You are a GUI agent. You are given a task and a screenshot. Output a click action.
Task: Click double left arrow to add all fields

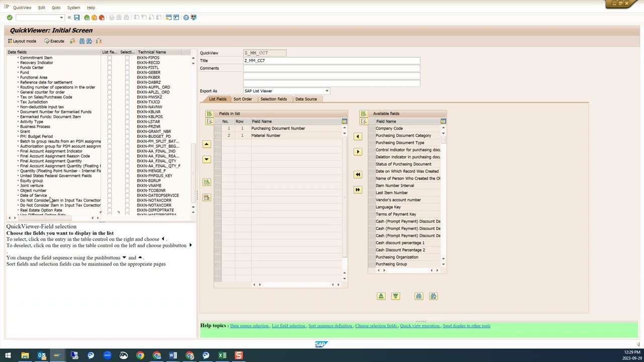[358, 174]
